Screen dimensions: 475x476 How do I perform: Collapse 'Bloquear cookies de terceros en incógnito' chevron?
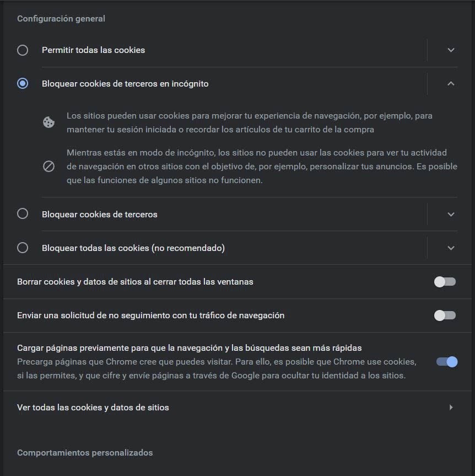coord(451,84)
